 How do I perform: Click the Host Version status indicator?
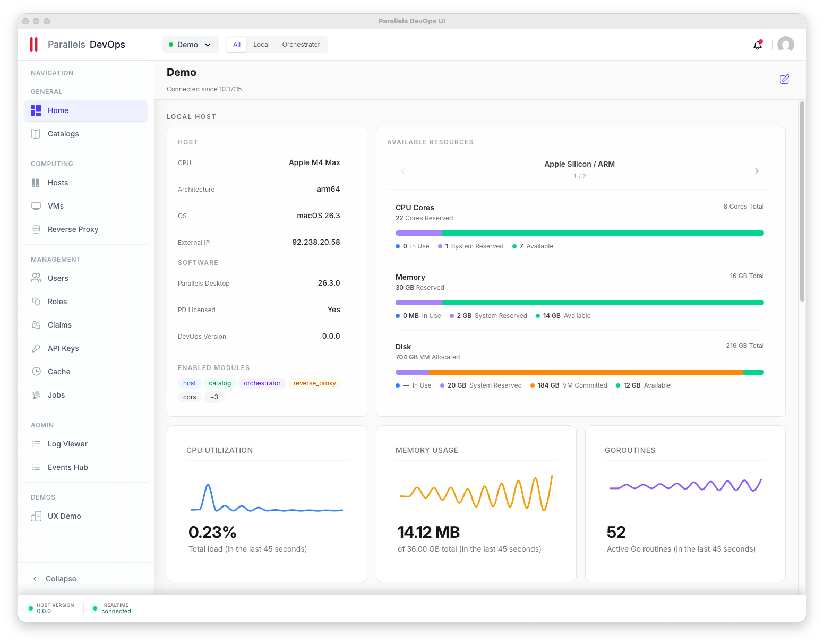tap(51, 608)
